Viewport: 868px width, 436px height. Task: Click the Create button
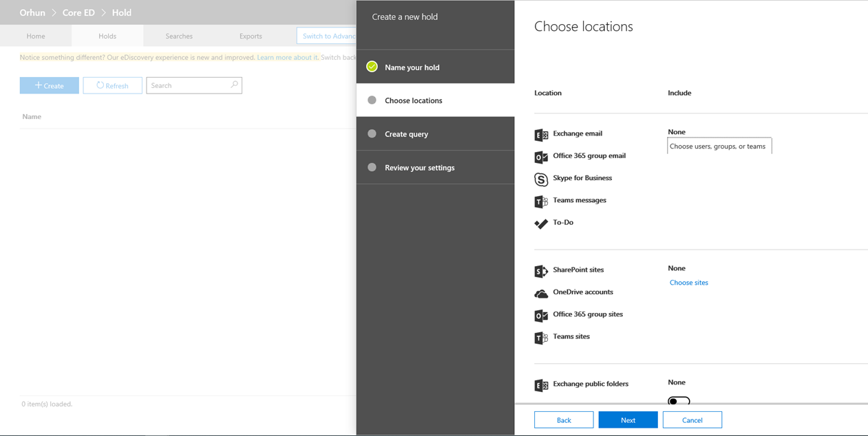click(50, 85)
